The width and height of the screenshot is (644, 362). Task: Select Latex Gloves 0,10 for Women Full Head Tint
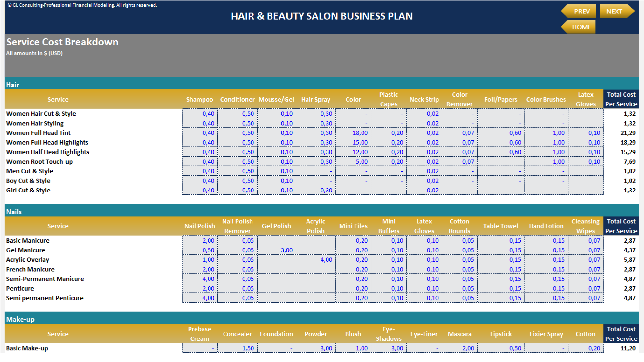click(x=586, y=133)
